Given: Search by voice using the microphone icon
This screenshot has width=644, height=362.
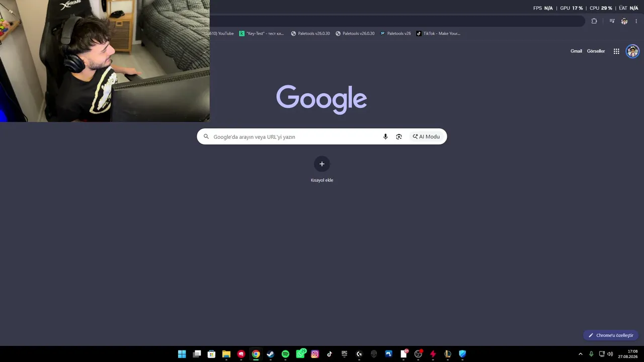Looking at the screenshot, I should (x=385, y=137).
